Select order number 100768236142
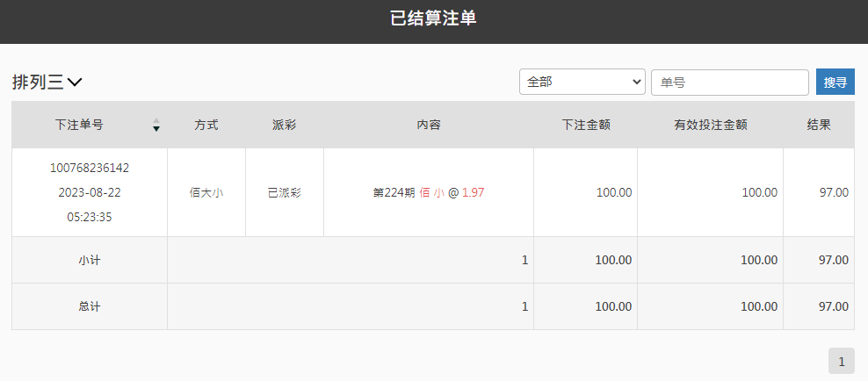Viewport: 868px width, 381px height. pos(90,168)
